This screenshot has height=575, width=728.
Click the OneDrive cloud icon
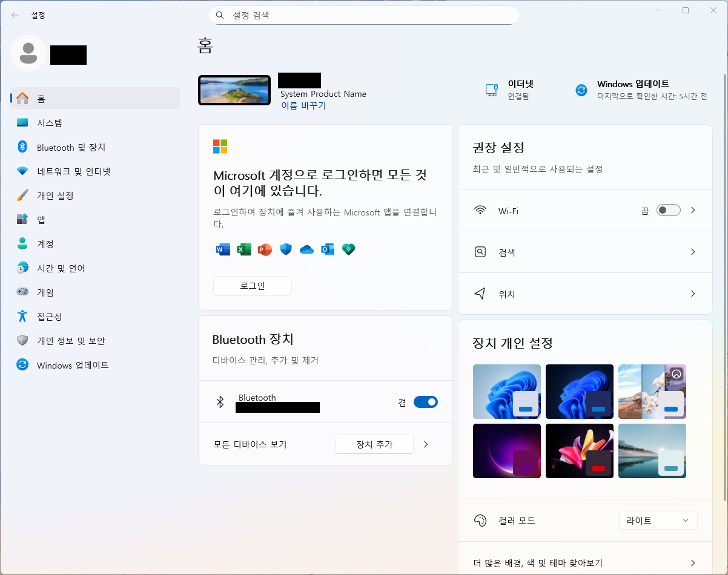[x=307, y=249]
